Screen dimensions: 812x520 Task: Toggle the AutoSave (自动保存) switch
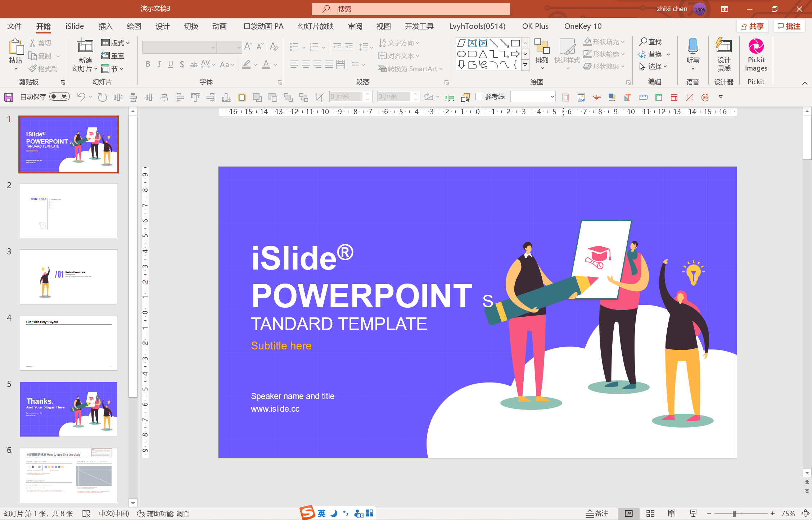[x=60, y=96]
